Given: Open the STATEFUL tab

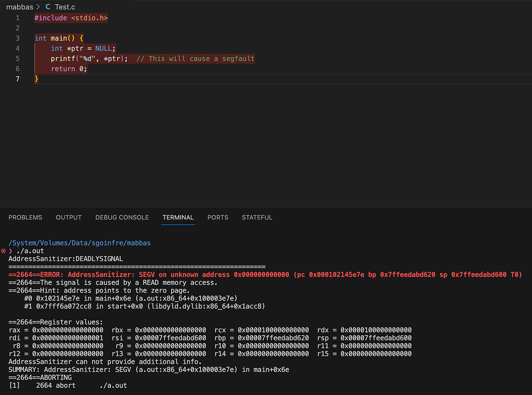Looking at the screenshot, I should [x=257, y=217].
